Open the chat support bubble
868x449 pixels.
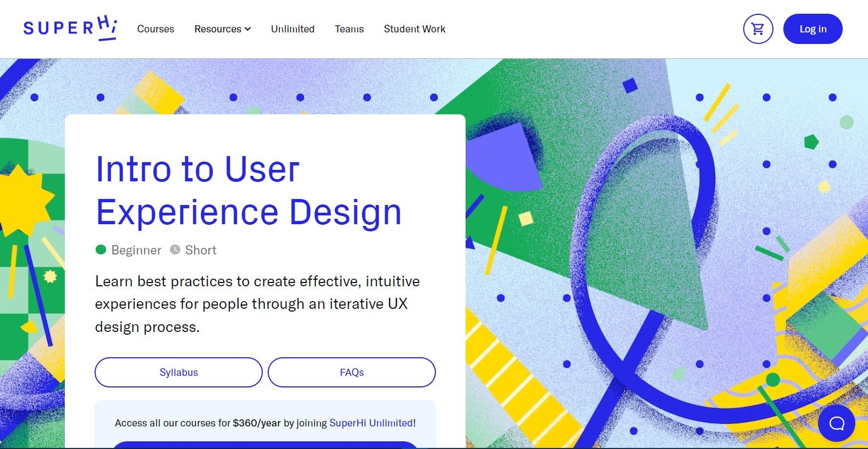coord(836,423)
